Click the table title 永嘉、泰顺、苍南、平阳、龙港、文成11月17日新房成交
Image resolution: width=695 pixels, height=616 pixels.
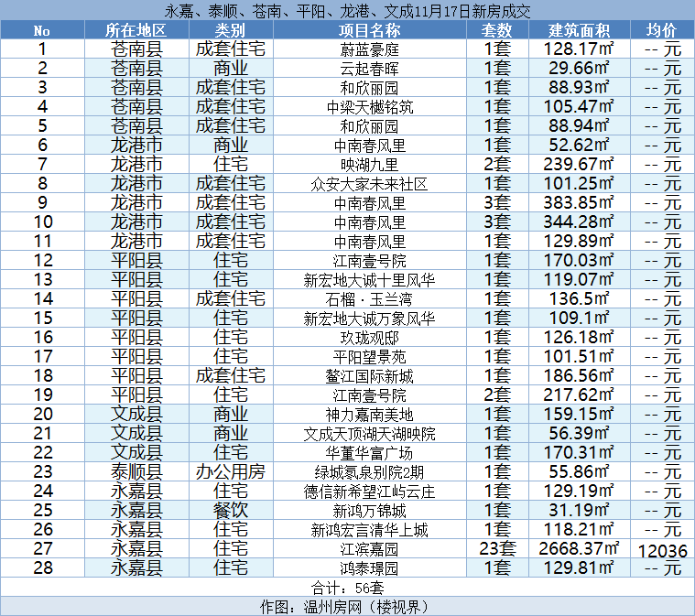click(x=347, y=11)
